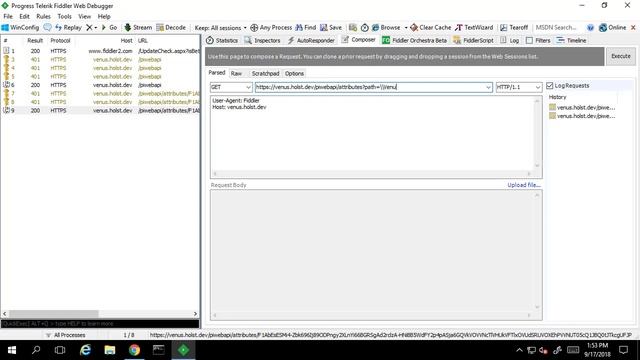Tearoff the inspectors window
This screenshot has width=640, height=360.
click(x=514, y=27)
